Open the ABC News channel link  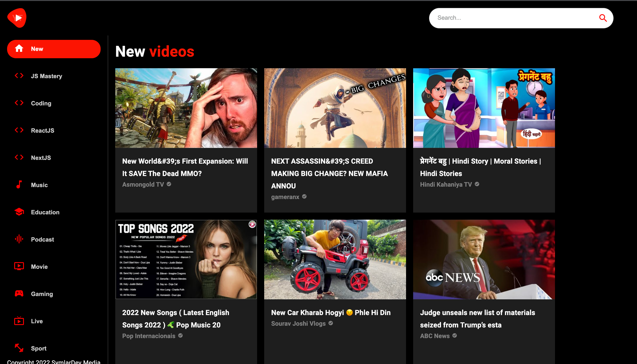435,336
